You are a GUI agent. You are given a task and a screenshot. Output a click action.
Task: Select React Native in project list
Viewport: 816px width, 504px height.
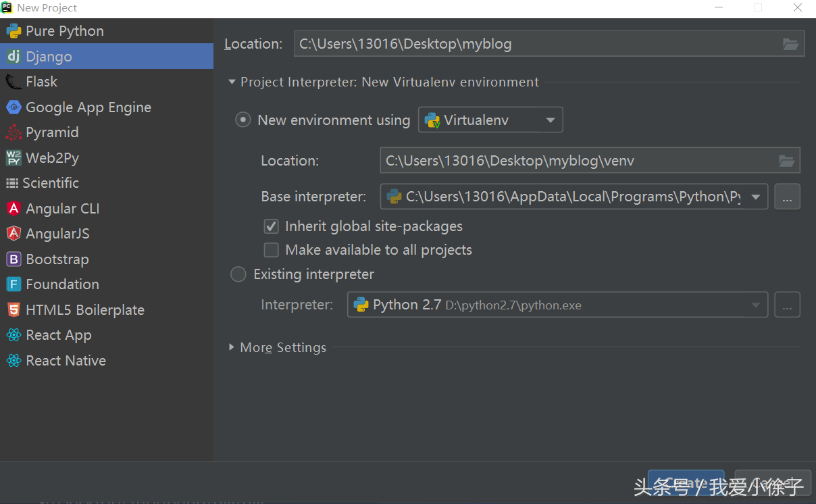66,361
